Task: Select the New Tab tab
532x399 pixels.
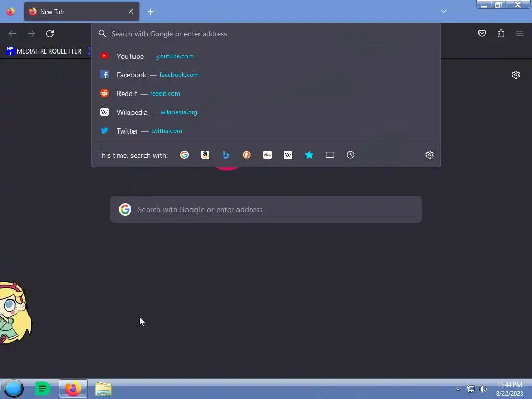Action: [82, 11]
